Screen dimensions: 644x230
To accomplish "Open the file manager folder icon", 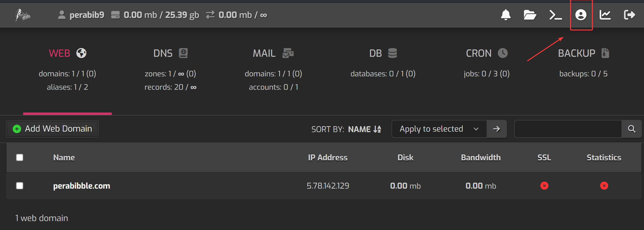I will tap(530, 15).
